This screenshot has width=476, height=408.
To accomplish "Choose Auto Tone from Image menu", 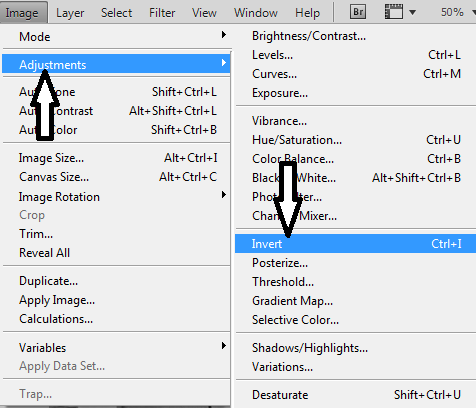I will 116,92.
